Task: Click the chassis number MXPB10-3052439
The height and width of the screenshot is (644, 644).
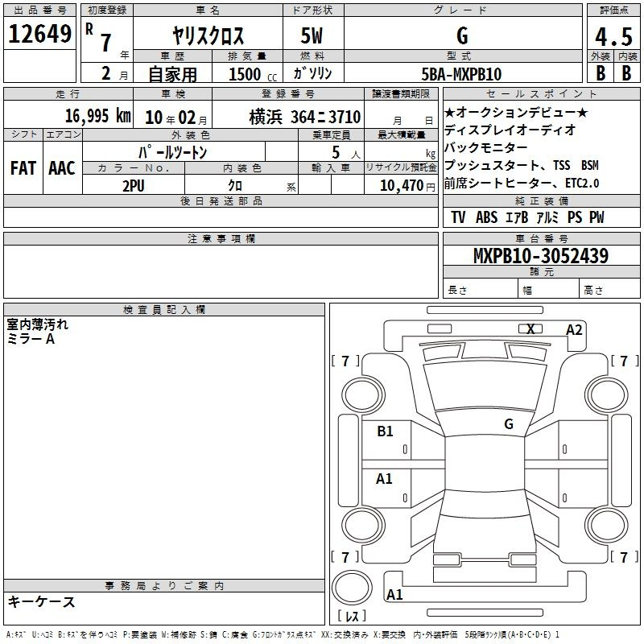Action: click(x=540, y=256)
